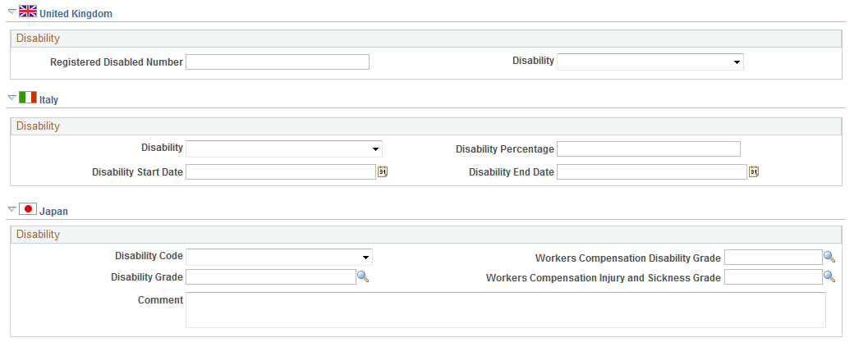Open the Italy Disability dropdown
868x347 pixels.
coord(284,148)
